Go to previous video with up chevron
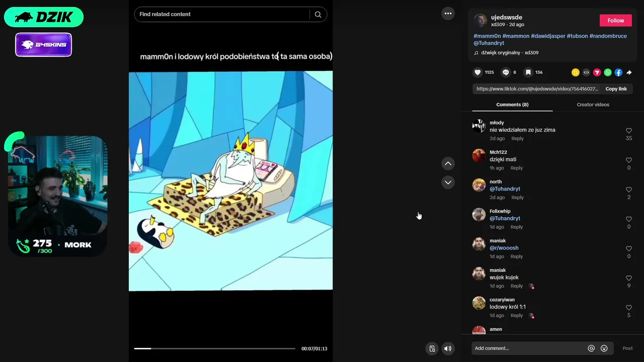Viewport: 644px width, 362px height. click(448, 163)
